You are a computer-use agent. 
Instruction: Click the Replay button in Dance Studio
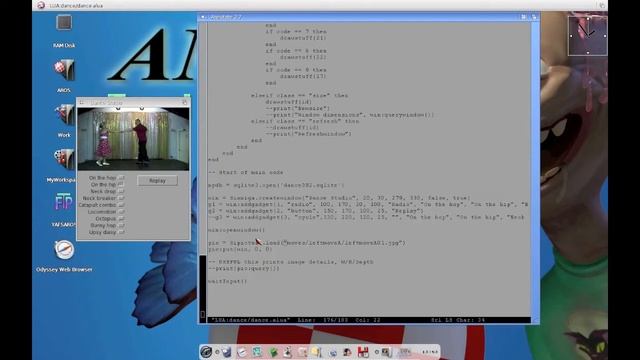[158, 180]
